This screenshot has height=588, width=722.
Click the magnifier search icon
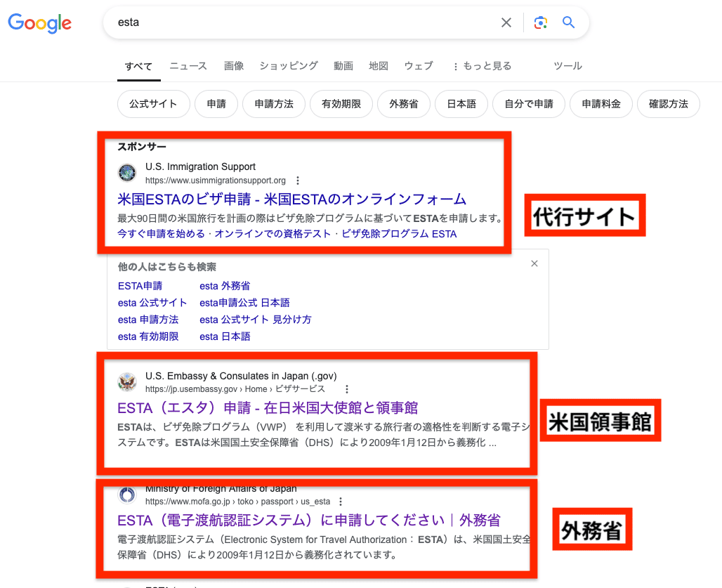pyautogui.click(x=569, y=22)
